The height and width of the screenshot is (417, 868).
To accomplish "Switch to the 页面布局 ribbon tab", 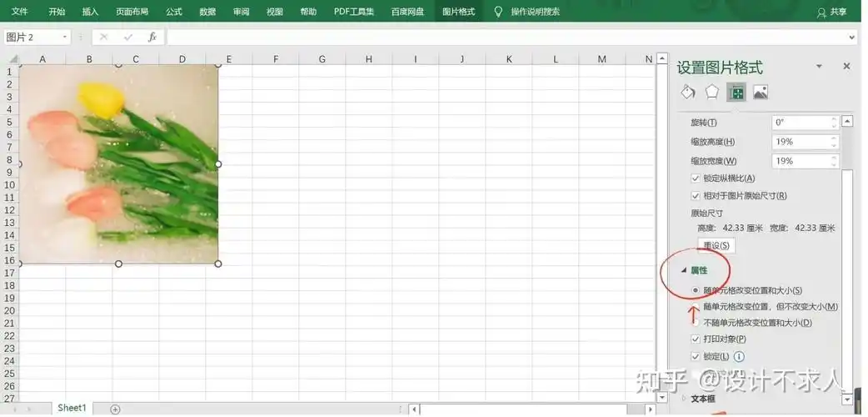I will tap(132, 11).
